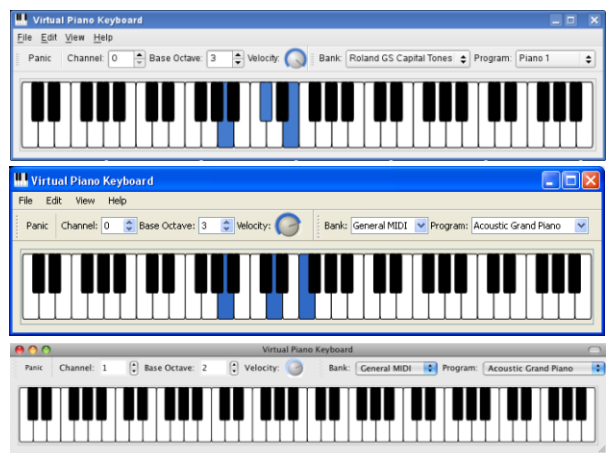Click Channel spinner arrows in Mac window
Screen dimensions: 615x461
tap(134, 368)
